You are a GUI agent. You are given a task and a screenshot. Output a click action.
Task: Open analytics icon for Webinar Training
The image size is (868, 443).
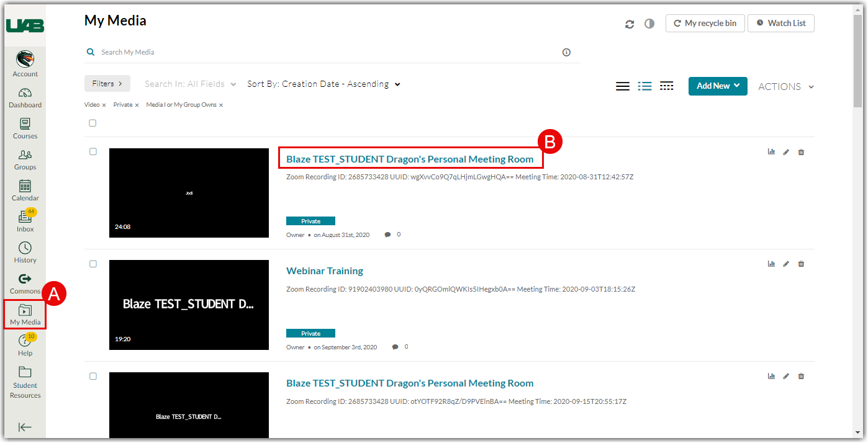(771, 264)
